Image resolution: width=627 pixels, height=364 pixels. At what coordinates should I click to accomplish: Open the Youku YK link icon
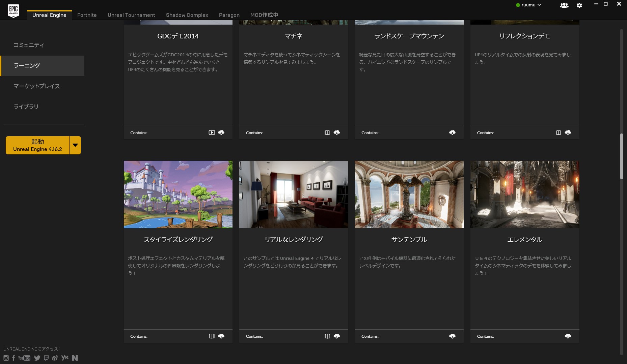click(x=65, y=358)
